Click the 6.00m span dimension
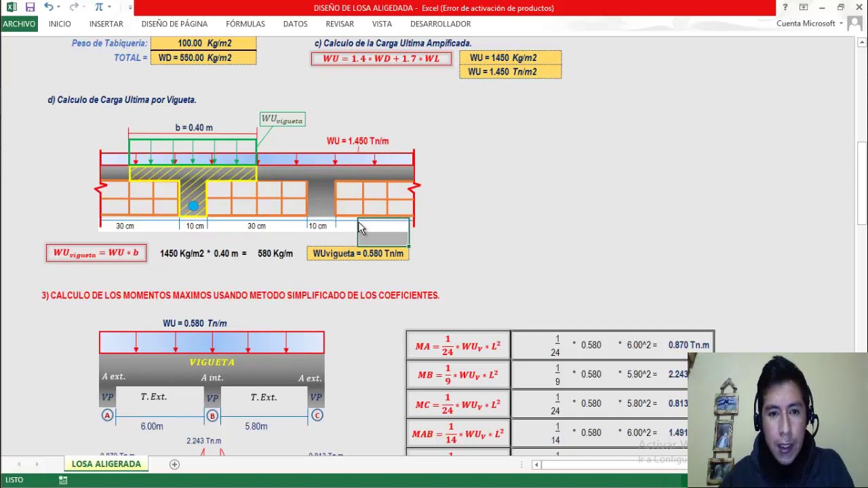The image size is (868, 488). point(152,426)
